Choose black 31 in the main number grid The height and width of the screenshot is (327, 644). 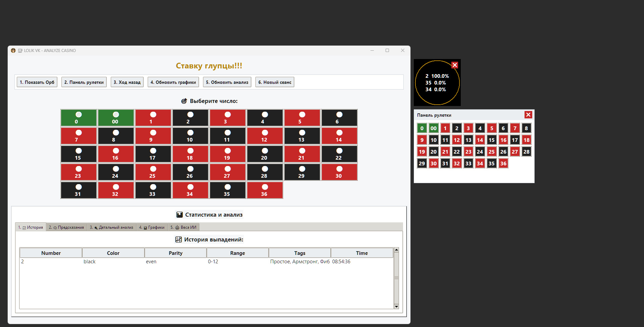79,190
